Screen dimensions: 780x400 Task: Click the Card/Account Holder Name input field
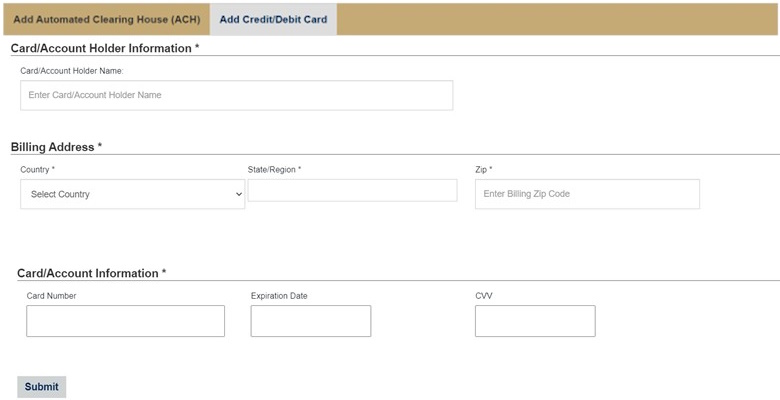point(236,95)
